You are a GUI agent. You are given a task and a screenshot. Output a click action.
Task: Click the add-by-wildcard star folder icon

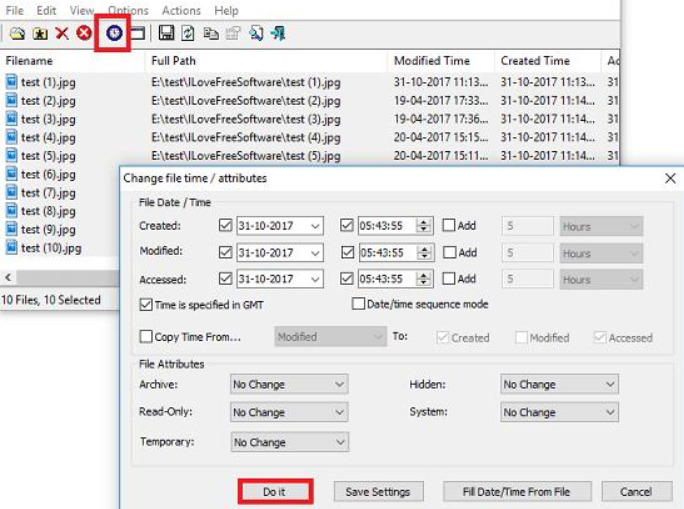click(x=40, y=33)
